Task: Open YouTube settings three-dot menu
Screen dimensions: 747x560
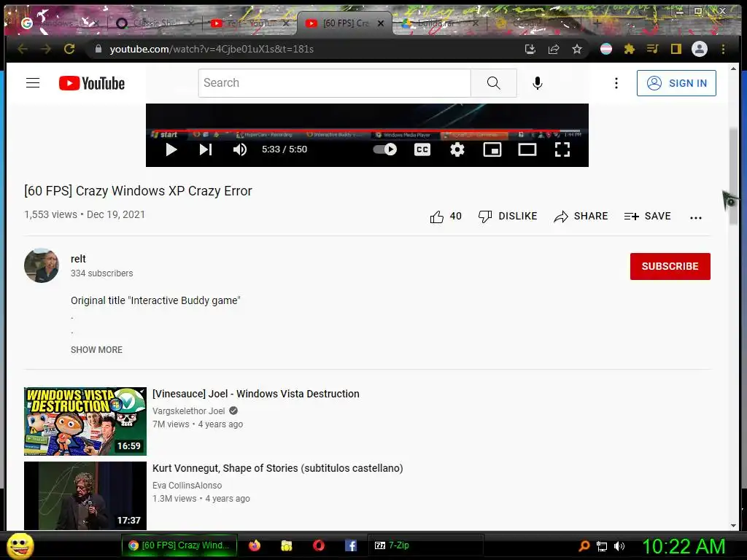Action: click(616, 83)
